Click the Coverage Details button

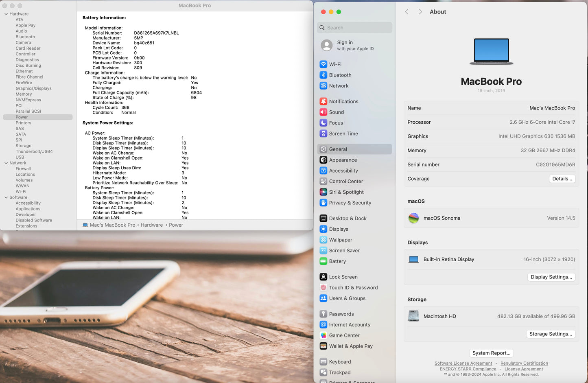click(x=562, y=179)
